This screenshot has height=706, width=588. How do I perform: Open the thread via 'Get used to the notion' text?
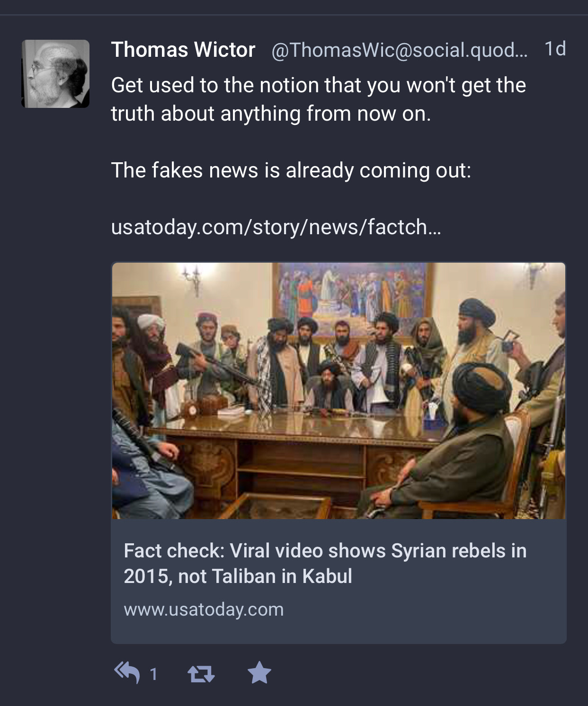pos(318,85)
